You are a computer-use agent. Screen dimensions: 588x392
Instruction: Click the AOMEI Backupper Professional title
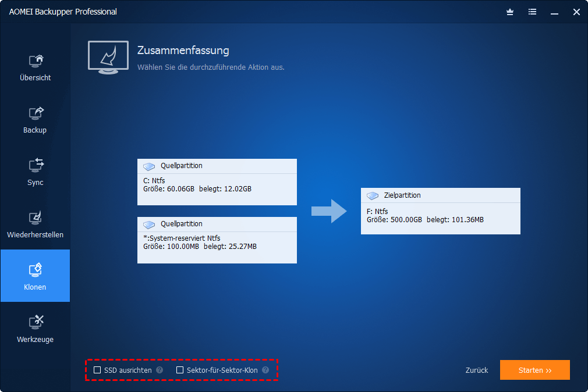63,12
